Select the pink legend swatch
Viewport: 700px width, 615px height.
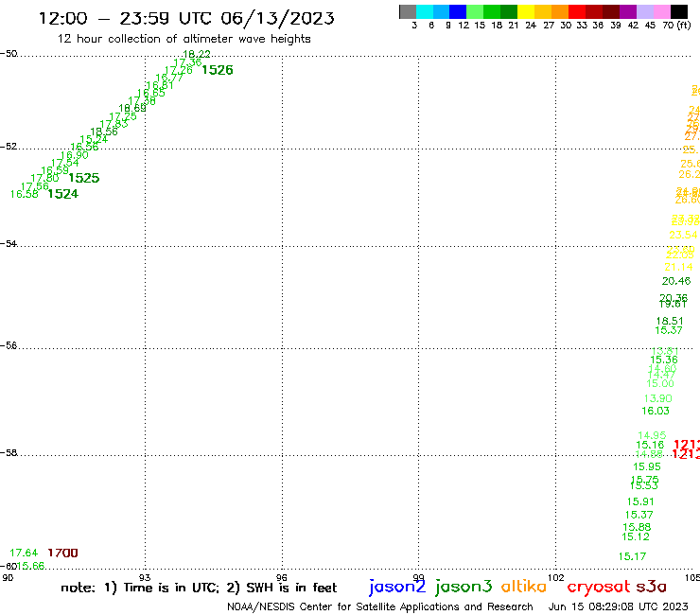pos(661,11)
